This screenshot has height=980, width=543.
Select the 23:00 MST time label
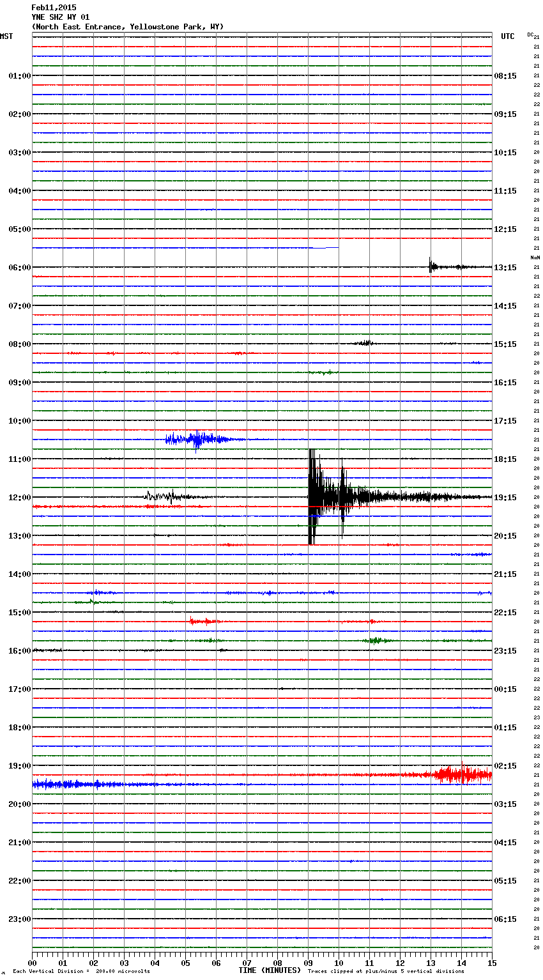[20, 919]
